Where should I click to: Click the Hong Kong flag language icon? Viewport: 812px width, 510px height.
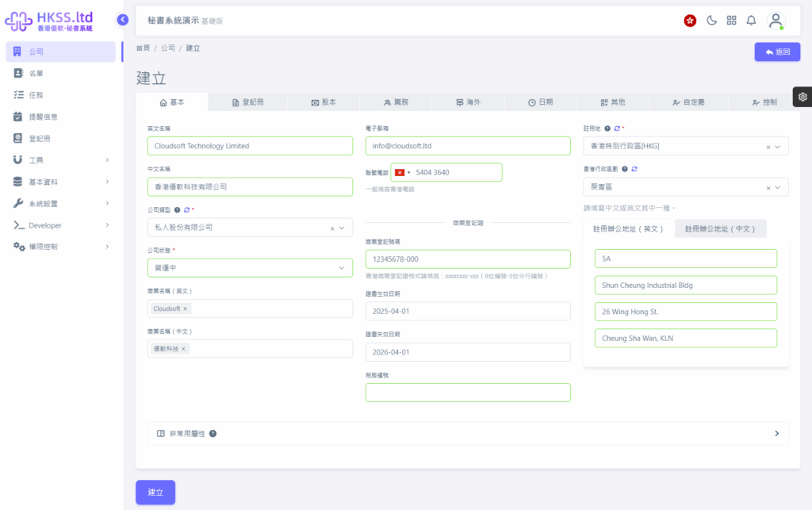(690, 21)
